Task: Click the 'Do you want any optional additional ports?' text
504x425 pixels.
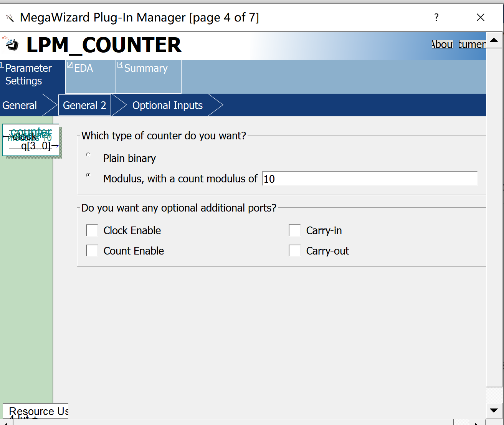Action: (179, 208)
